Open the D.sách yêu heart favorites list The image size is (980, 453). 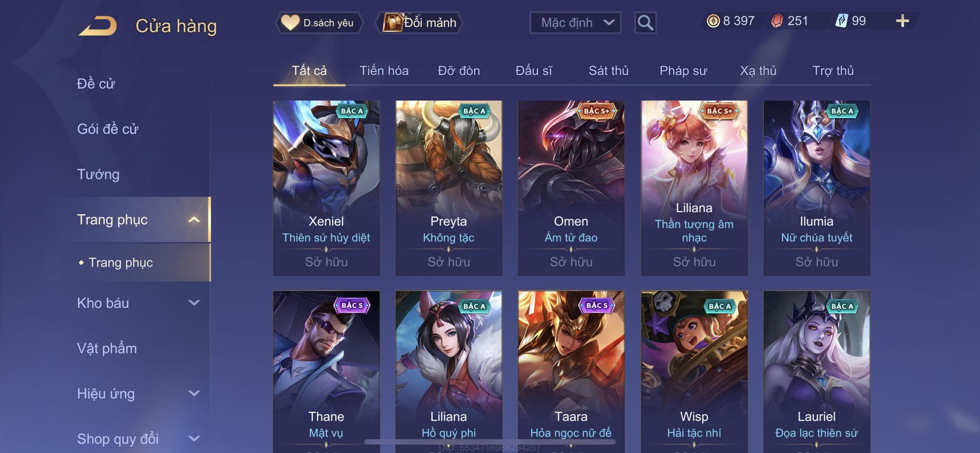tap(319, 22)
